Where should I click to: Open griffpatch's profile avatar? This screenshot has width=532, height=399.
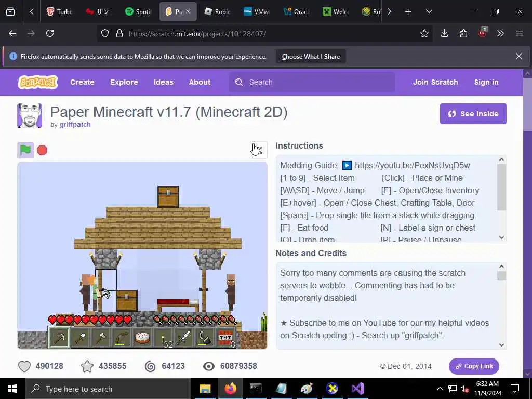pyautogui.click(x=30, y=116)
